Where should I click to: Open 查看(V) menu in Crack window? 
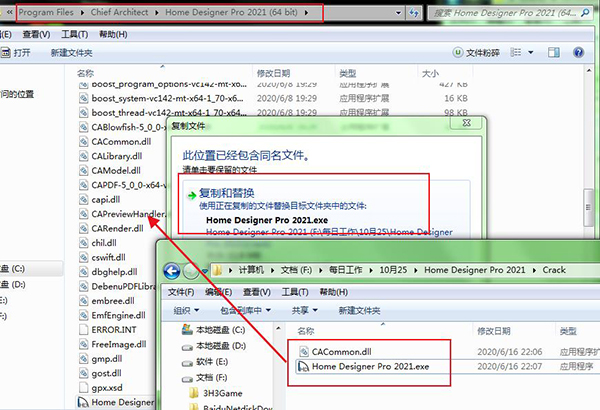257,292
